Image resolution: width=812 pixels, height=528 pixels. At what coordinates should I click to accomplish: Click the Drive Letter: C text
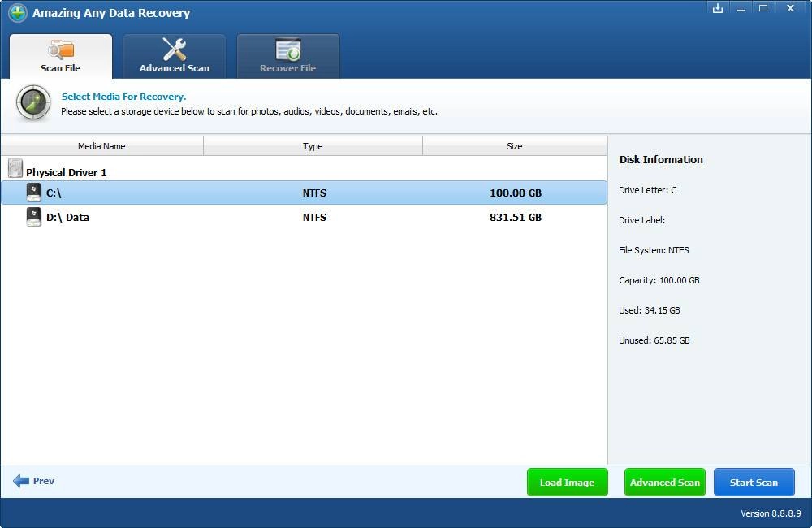[x=648, y=190]
